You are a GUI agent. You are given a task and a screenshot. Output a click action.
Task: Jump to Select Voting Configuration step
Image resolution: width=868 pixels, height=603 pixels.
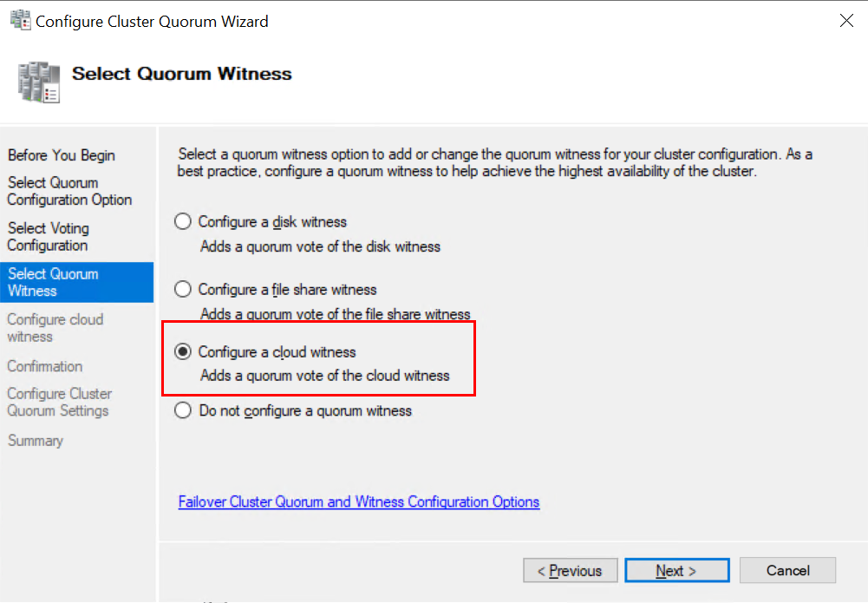coord(49,237)
